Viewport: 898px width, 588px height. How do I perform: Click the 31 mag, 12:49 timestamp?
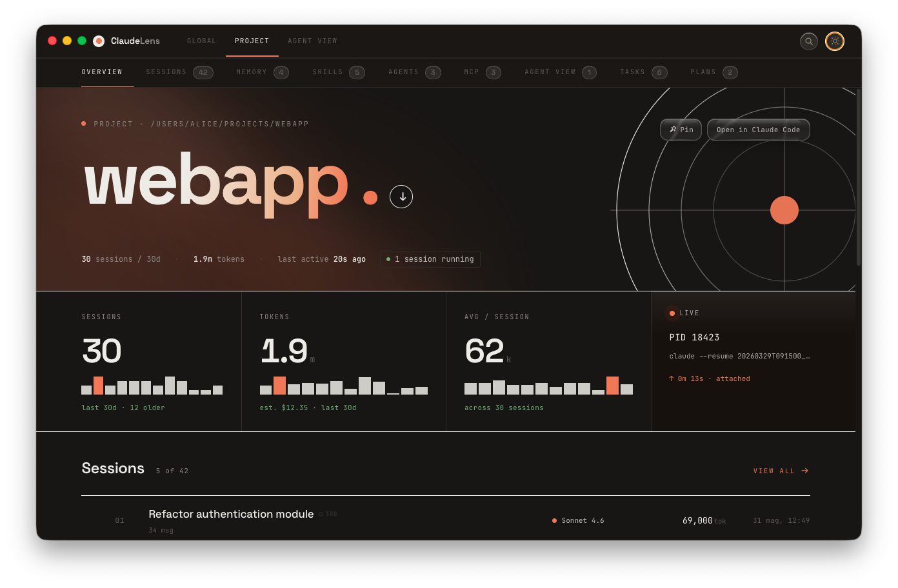781,520
